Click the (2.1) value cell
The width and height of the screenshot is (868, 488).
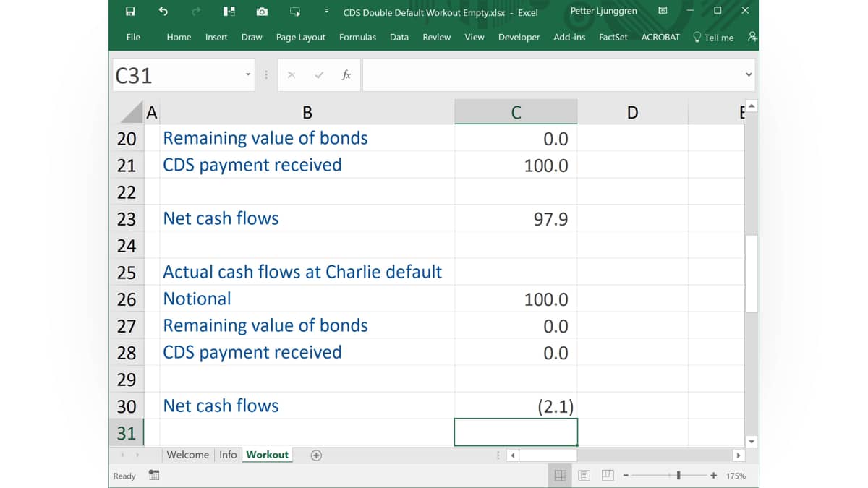tap(516, 406)
